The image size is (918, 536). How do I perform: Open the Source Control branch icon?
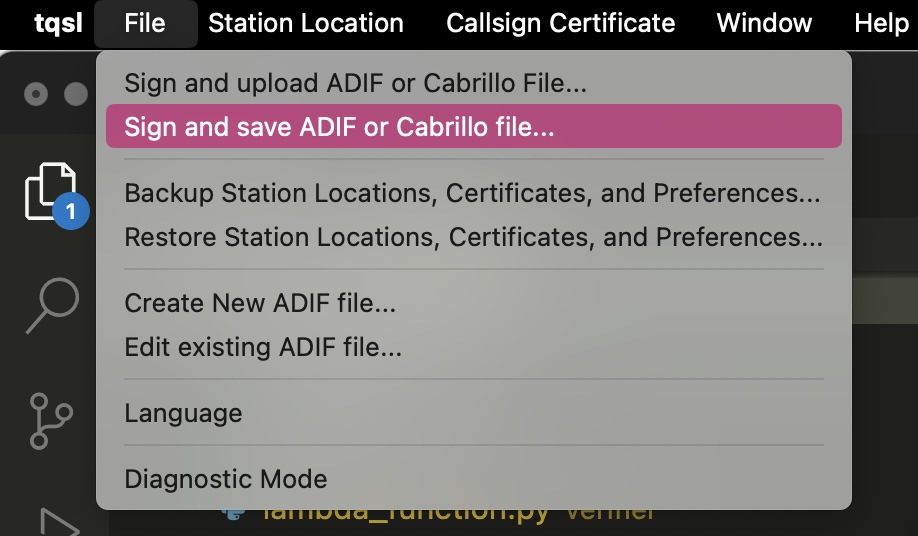coord(50,421)
